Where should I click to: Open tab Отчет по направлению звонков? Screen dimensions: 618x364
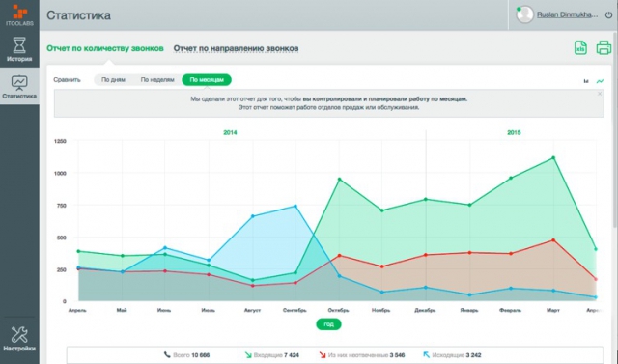pos(236,48)
